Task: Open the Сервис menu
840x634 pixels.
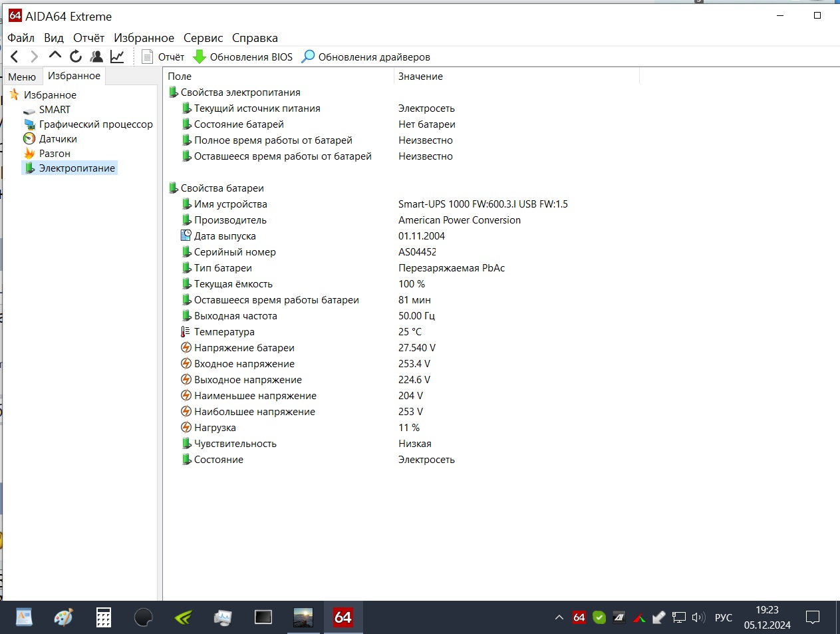Action: pyautogui.click(x=204, y=38)
